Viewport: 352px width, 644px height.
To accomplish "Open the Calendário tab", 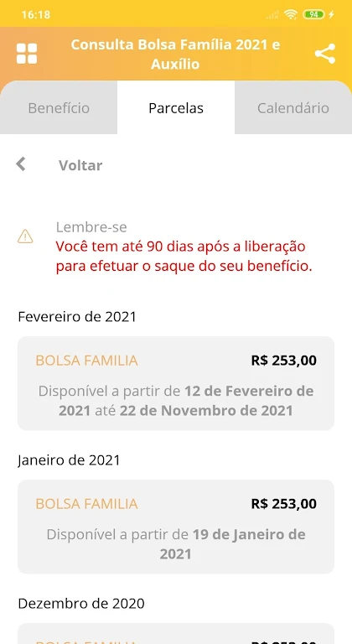I will pyautogui.click(x=293, y=107).
